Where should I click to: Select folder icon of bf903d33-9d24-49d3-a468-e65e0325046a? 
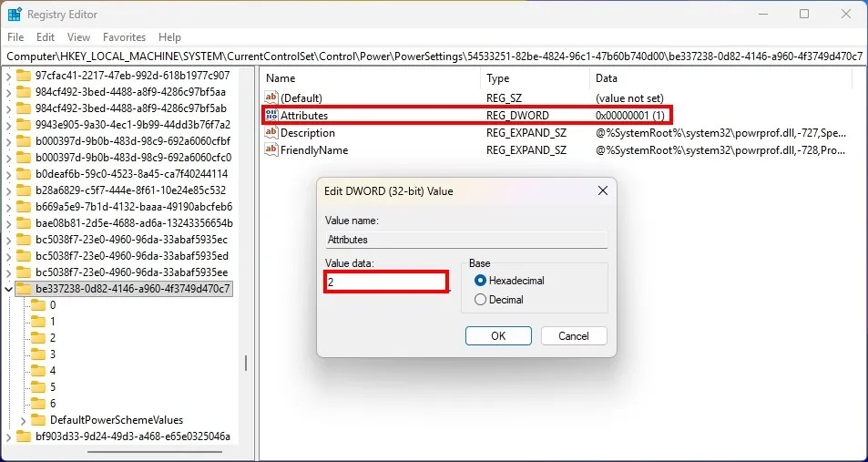point(24,436)
